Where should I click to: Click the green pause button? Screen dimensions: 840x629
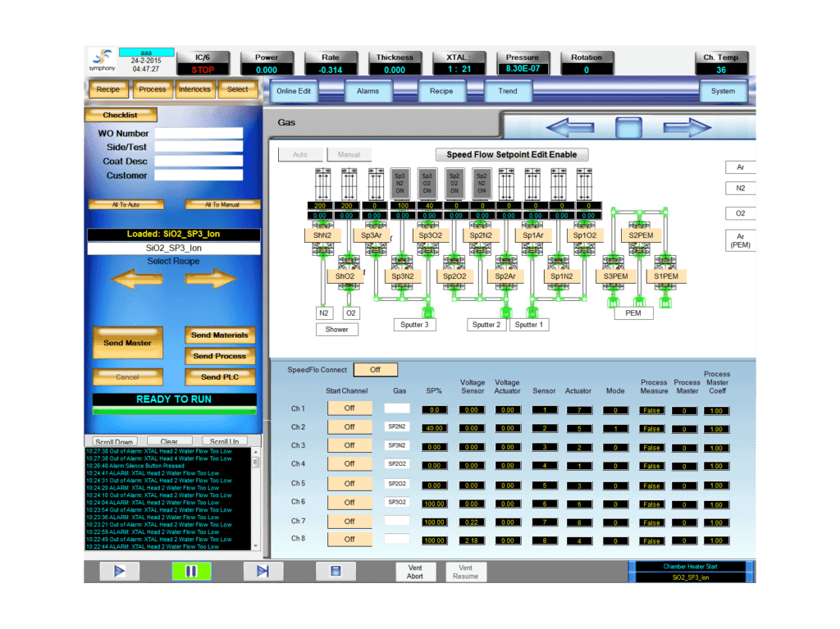tap(191, 571)
